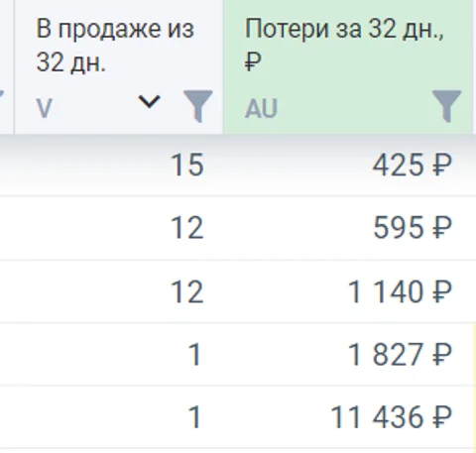
Task: Click the "Потери за 32 дн., ₽" header title
Action: point(344,44)
